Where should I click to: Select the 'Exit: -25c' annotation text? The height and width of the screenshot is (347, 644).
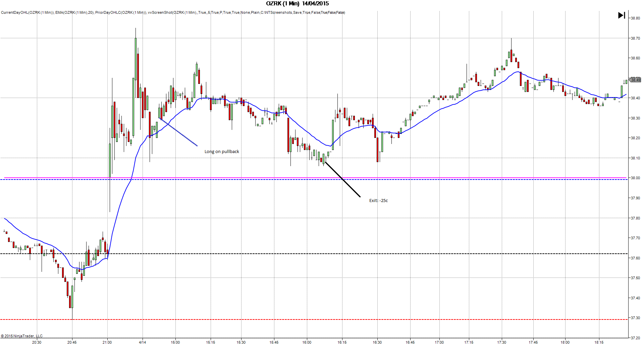[x=378, y=201]
